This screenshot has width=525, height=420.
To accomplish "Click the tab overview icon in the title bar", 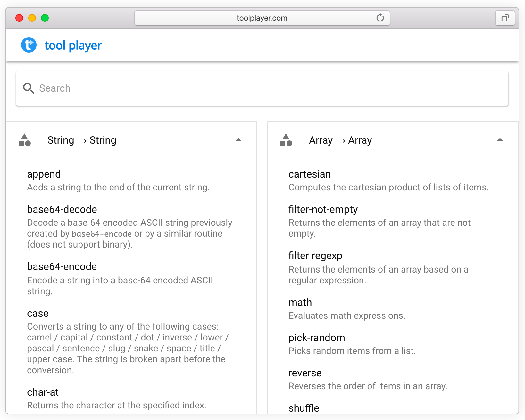I will pos(505,18).
